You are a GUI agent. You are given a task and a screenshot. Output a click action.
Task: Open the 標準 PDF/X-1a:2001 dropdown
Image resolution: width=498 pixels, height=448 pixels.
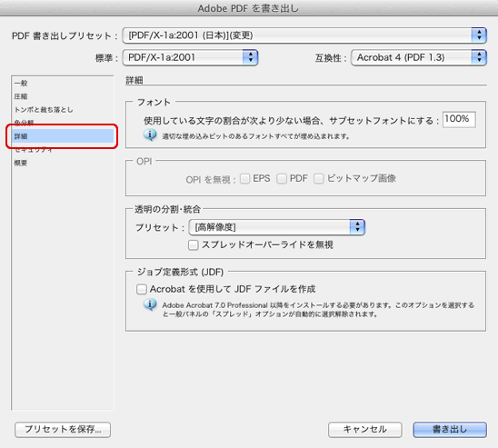tap(190, 57)
